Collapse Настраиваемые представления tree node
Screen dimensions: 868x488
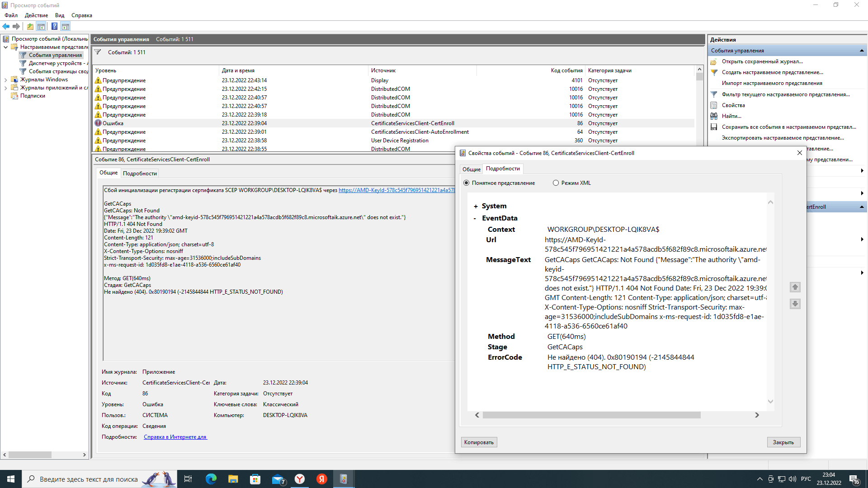(5, 47)
